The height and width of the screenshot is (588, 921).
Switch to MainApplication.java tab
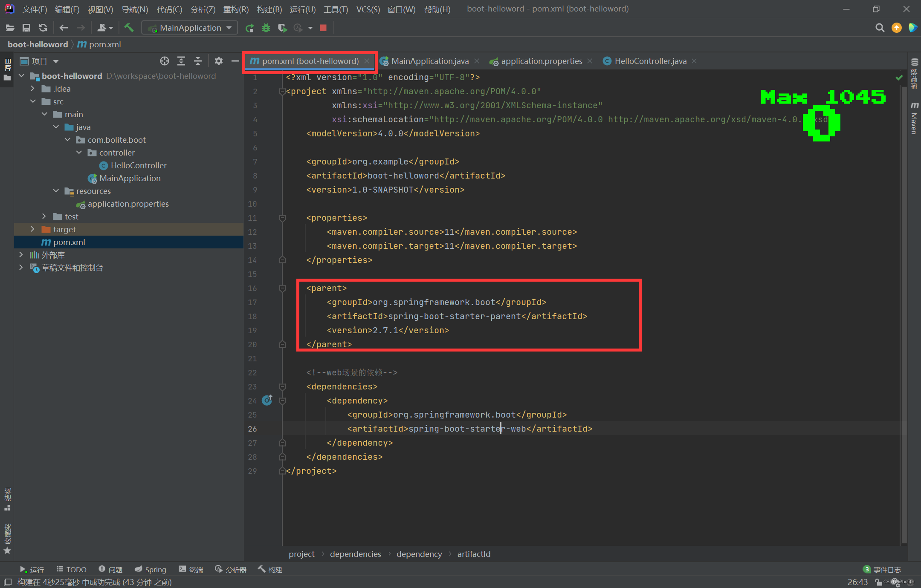(x=430, y=61)
